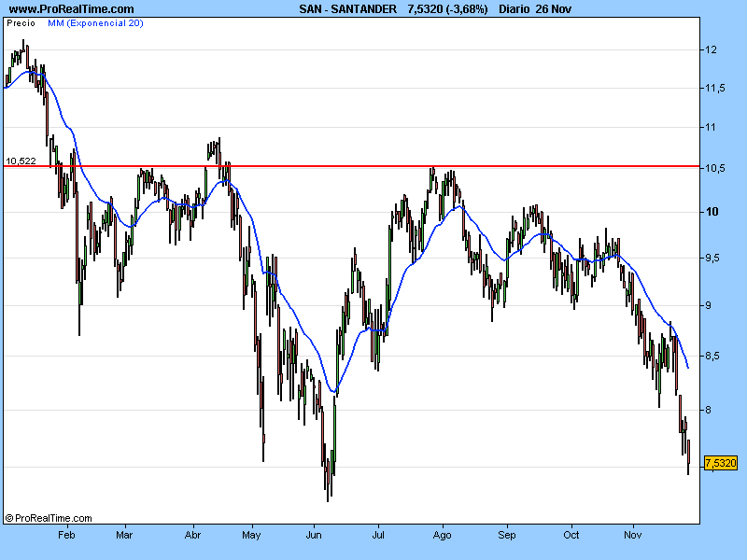
Task: Click the 12 price axis value
Action: click(x=711, y=49)
